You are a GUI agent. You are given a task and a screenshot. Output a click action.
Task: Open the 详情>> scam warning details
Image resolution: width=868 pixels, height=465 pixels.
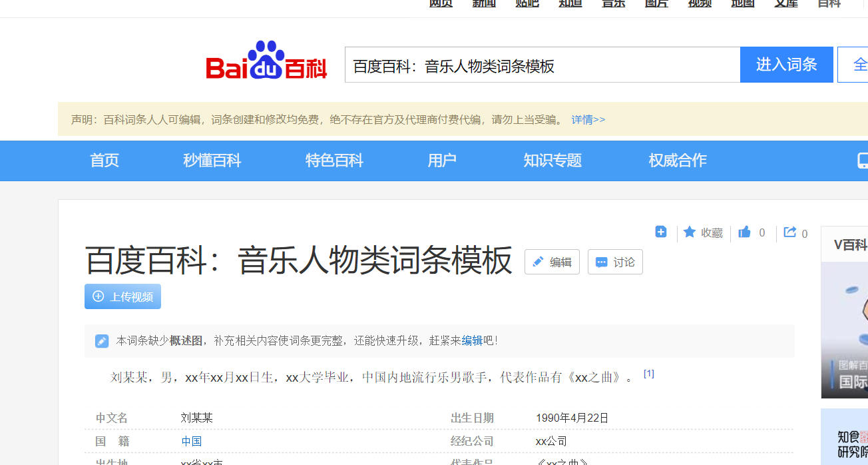588,119
